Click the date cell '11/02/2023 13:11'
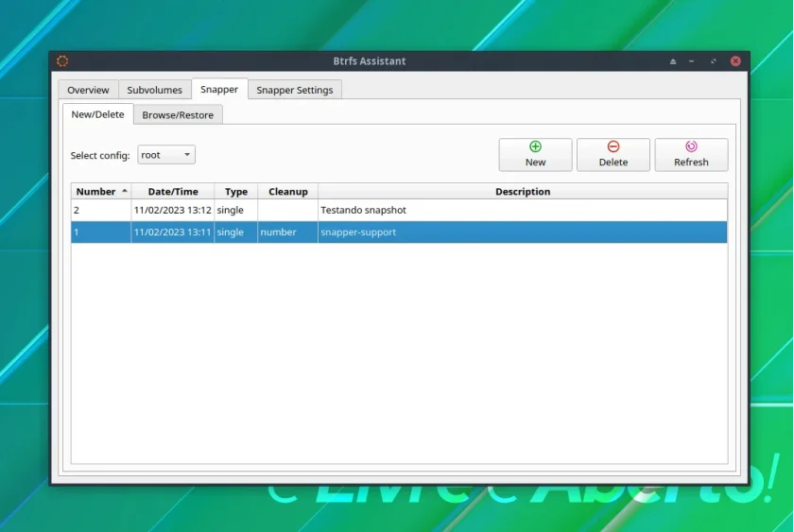 [x=173, y=232]
